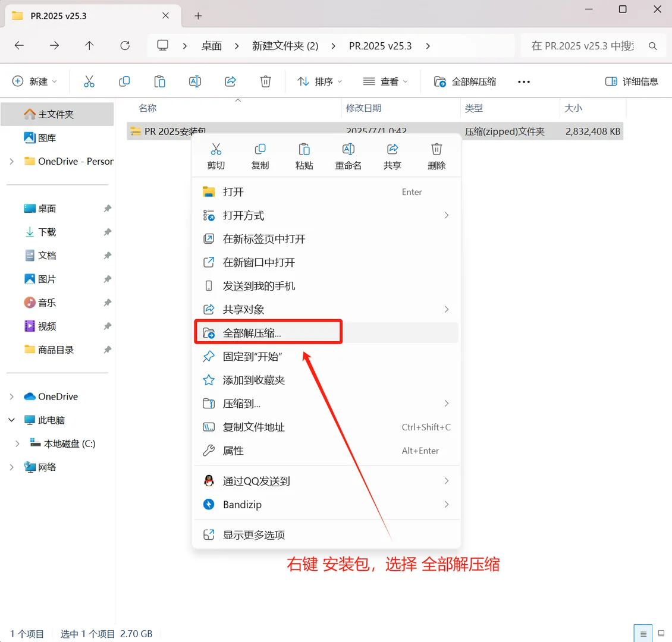Click the Rename icon on the toolbar

tap(194, 81)
